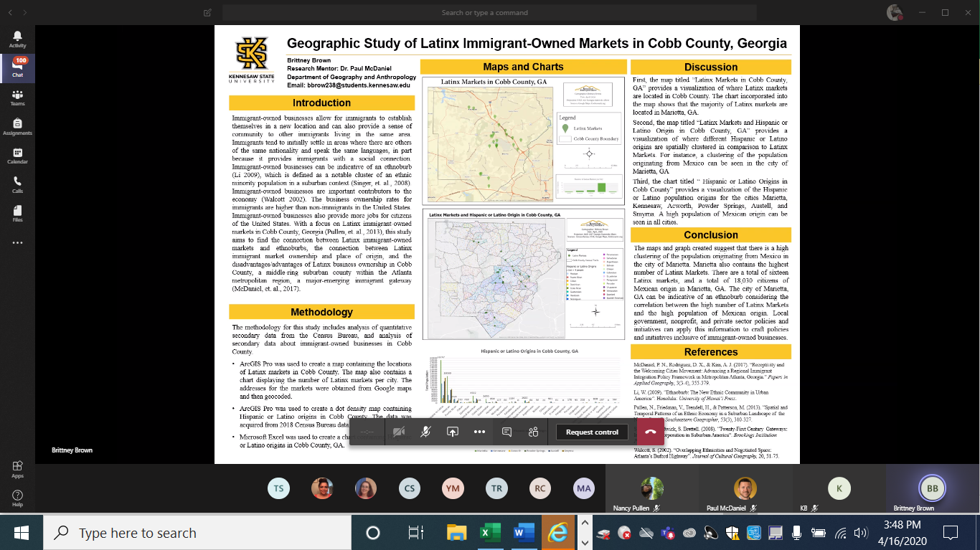Open the share content tray
The image size is (980, 550).
click(x=453, y=432)
